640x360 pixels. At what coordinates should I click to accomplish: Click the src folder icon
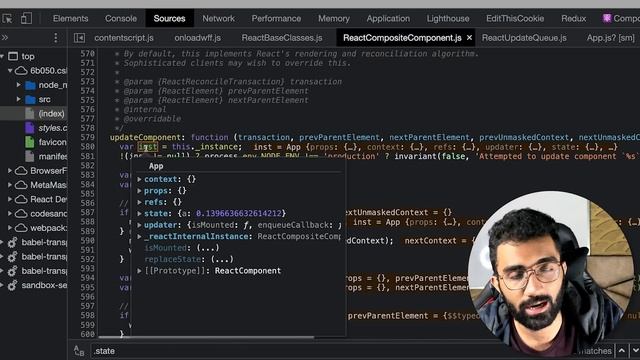[30, 99]
